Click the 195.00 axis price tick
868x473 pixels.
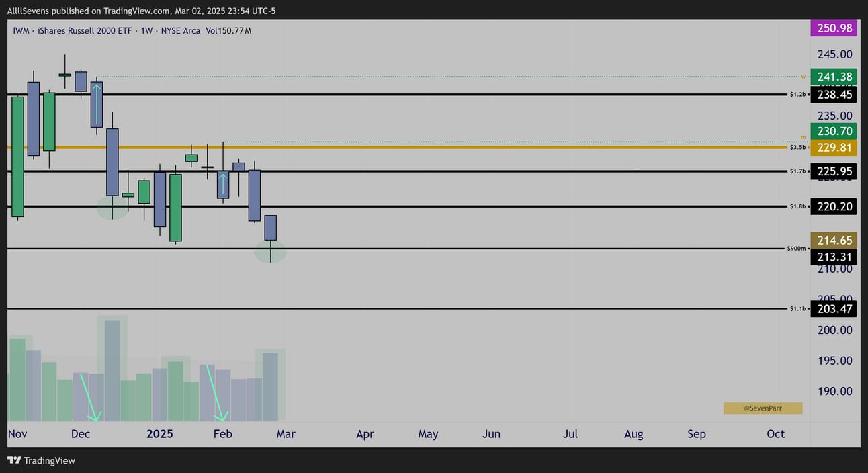click(x=835, y=361)
